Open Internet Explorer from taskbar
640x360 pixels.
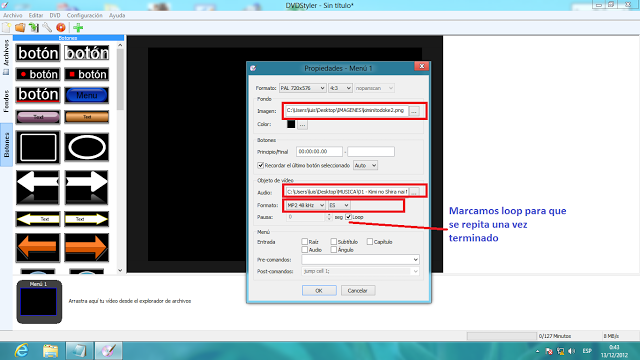point(21,351)
